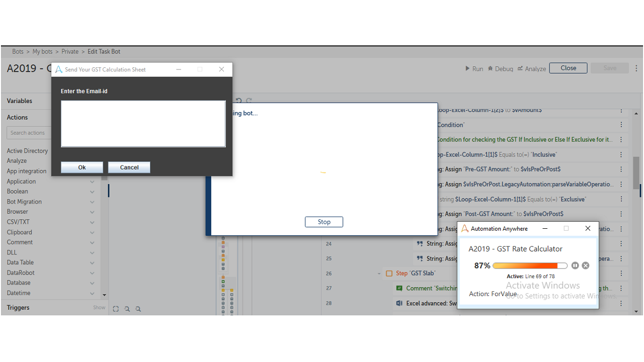
Task: Click the Excel advanced icon on line 28
Action: (399, 303)
